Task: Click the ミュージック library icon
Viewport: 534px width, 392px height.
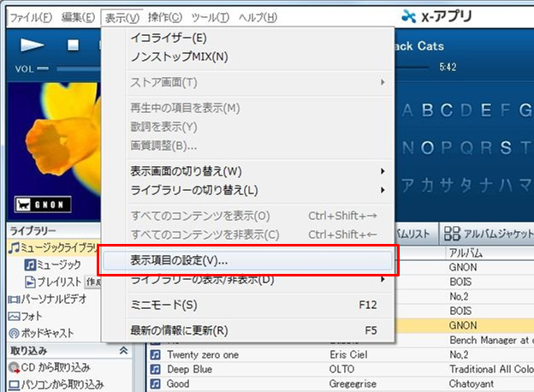Action: point(29,265)
